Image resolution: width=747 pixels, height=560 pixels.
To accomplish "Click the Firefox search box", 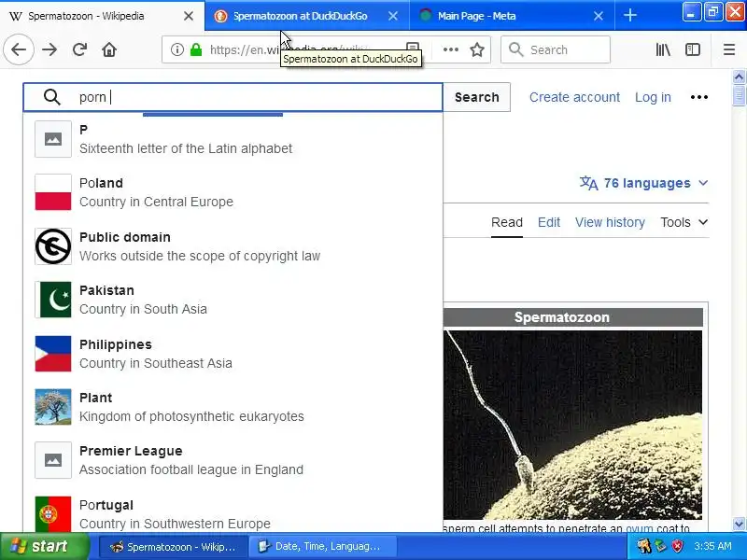I will click(x=556, y=49).
